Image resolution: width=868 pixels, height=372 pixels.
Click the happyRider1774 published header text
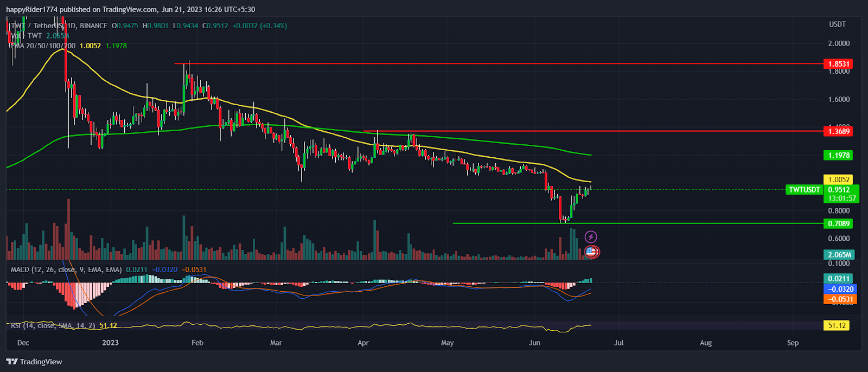pyautogui.click(x=130, y=9)
